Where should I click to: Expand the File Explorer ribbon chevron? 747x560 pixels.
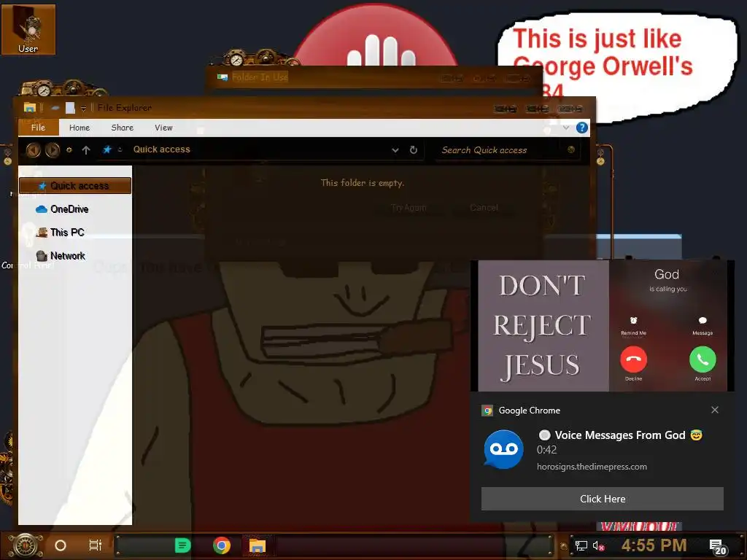point(566,128)
